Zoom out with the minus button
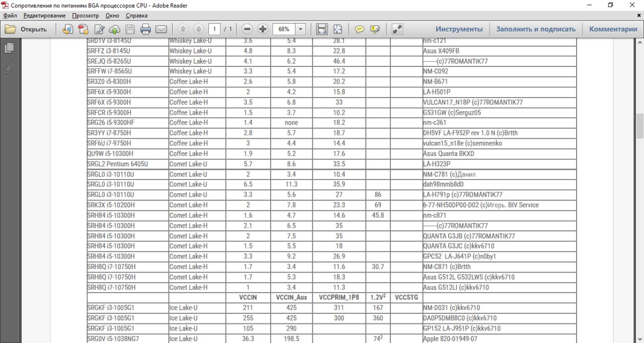The height and width of the screenshot is (343, 644). [247, 29]
